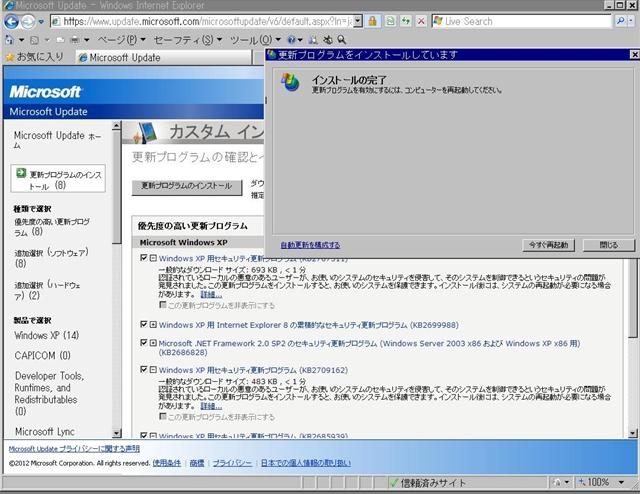Open the search provider dropdown arrow
The height and width of the screenshot is (494, 640).
(x=632, y=21)
